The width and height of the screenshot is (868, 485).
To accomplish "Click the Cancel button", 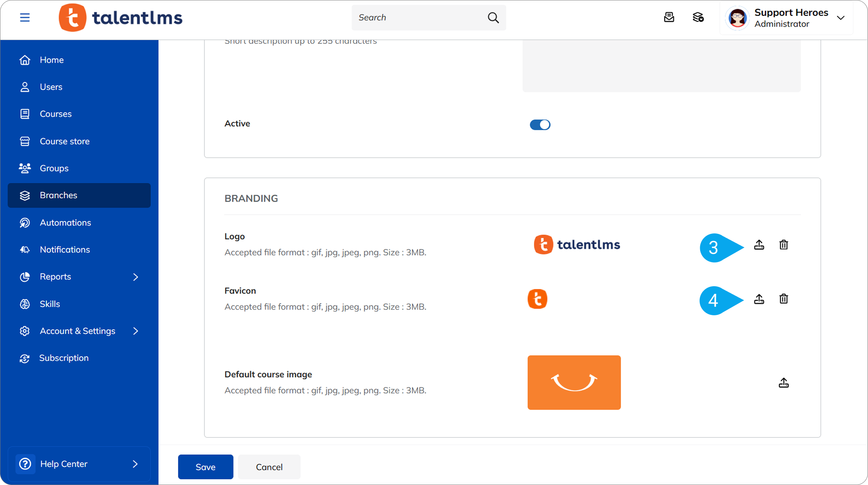I will 269,467.
